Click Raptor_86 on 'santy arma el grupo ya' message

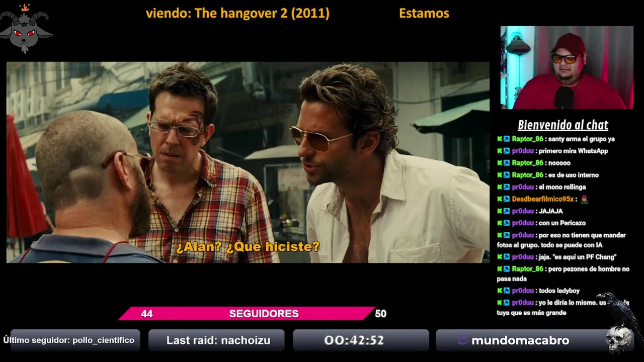(x=527, y=139)
